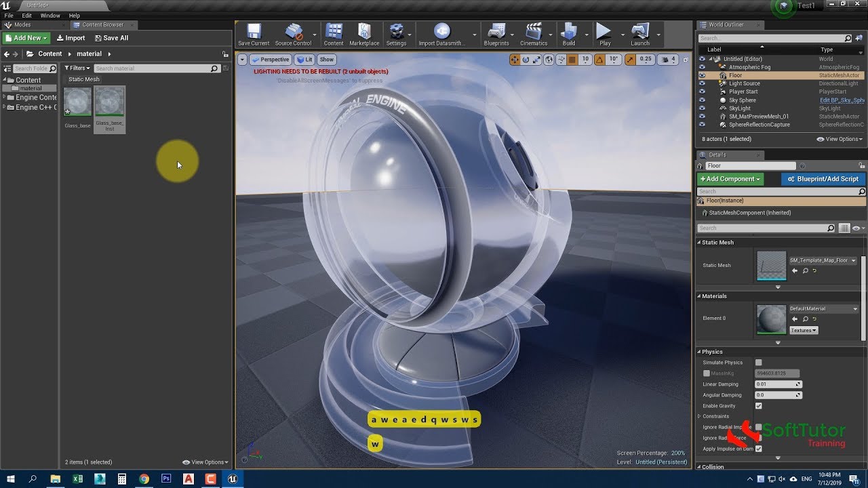Uncheck Apply Impulse on Damage checkbox

759,449
